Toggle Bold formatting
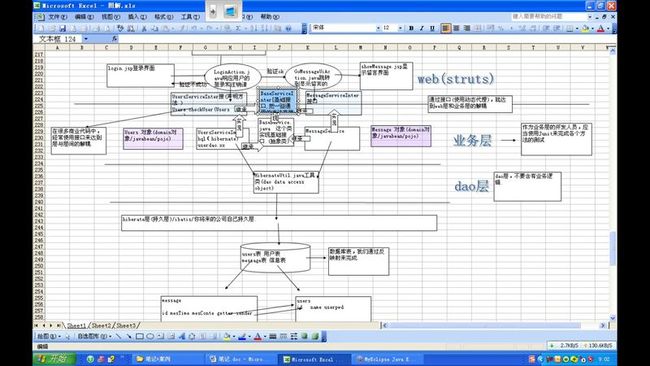The width and height of the screenshot is (650, 366). [x=411, y=28]
